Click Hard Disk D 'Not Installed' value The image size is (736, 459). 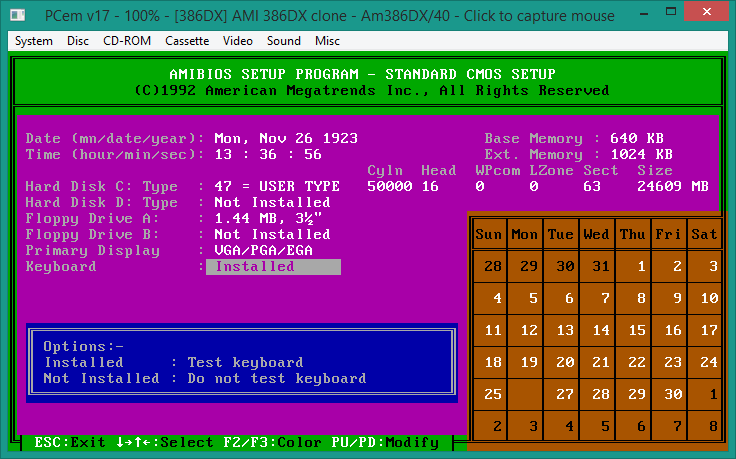[x=272, y=202]
